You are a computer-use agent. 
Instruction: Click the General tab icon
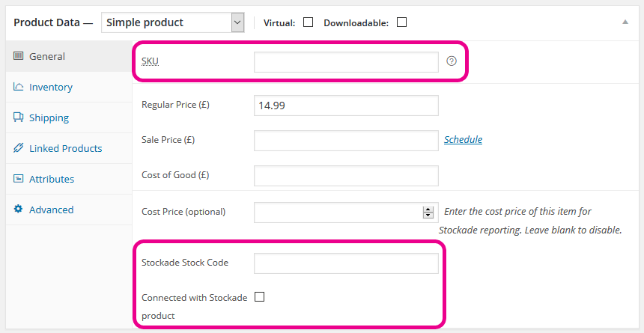pos(18,56)
